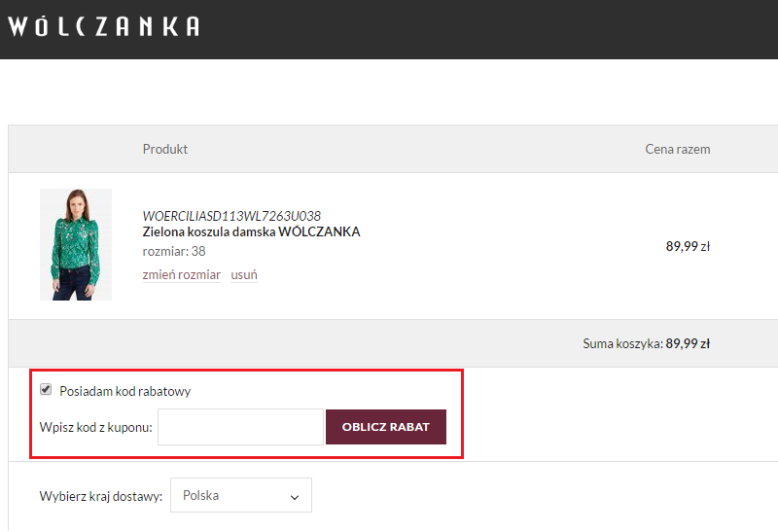Viewport: 778px width, 532px height.
Task: Remove the item with the usuń link
Action: tap(244, 275)
